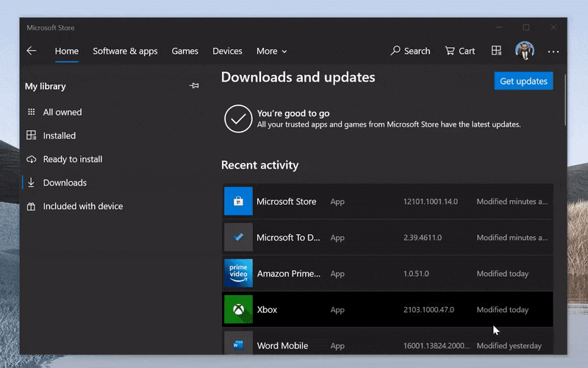Close the Microsoft Store window
The height and width of the screenshot is (368, 588).
(553, 27)
